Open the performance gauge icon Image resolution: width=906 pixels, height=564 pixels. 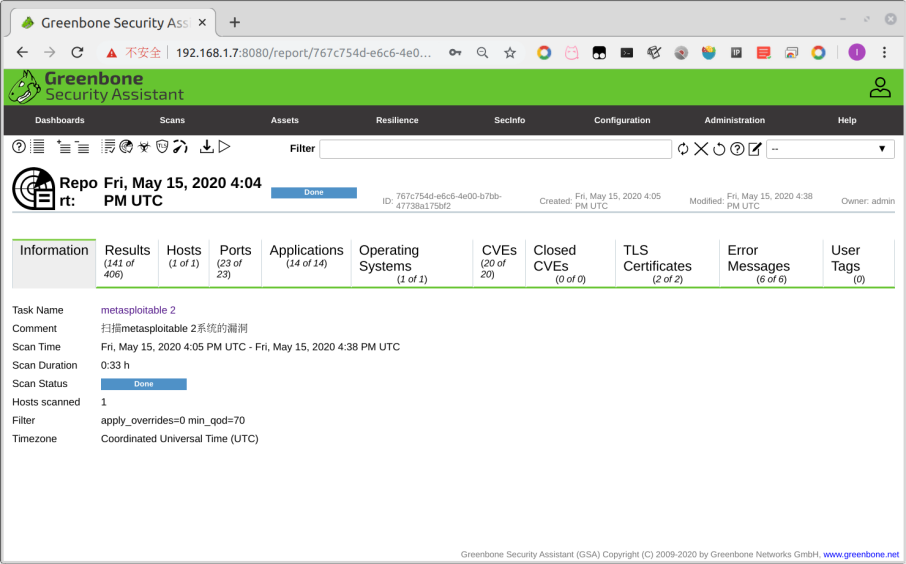[180, 148]
